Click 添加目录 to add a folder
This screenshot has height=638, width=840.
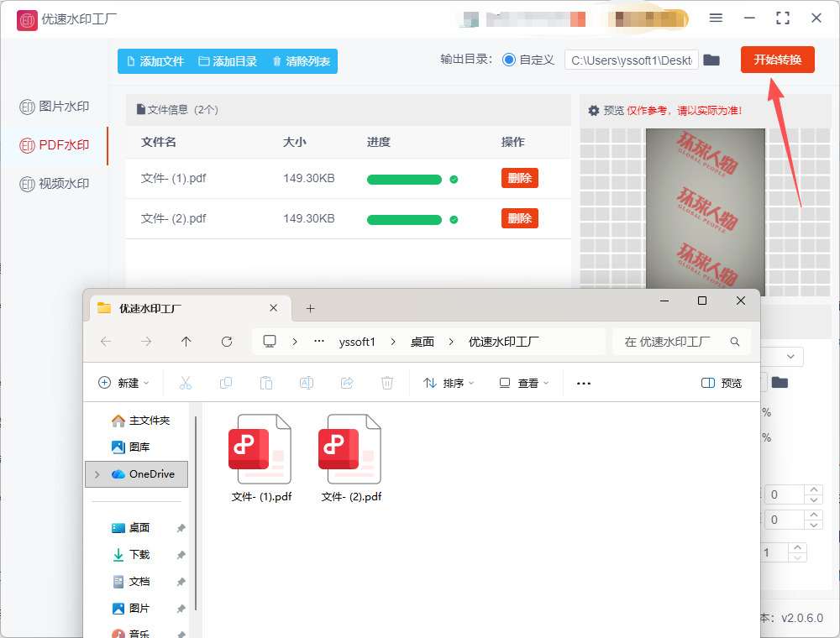point(228,61)
